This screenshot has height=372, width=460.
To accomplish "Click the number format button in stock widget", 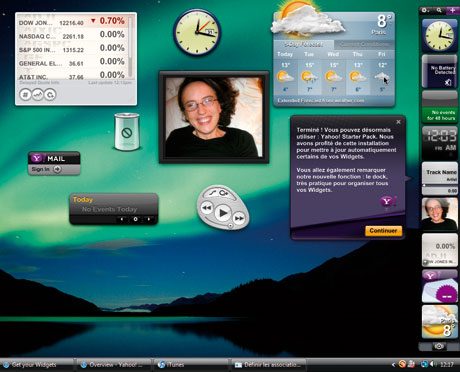I will coord(25,95).
